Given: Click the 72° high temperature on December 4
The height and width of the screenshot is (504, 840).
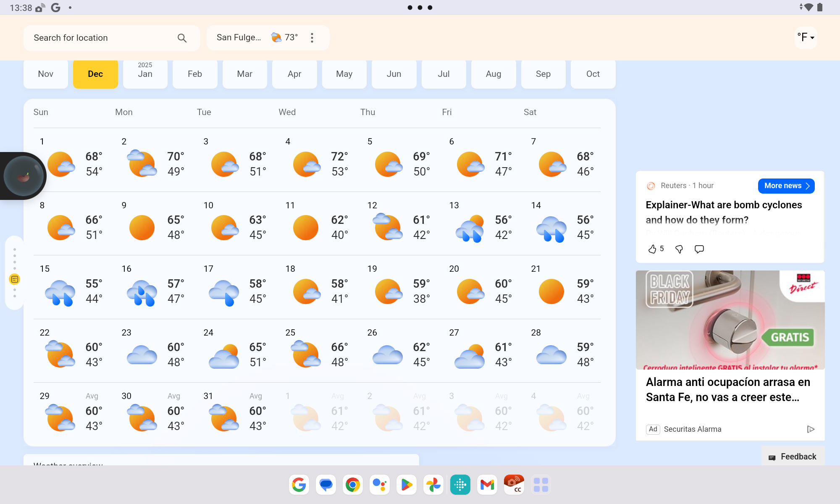Looking at the screenshot, I should click(x=339, y=157).
